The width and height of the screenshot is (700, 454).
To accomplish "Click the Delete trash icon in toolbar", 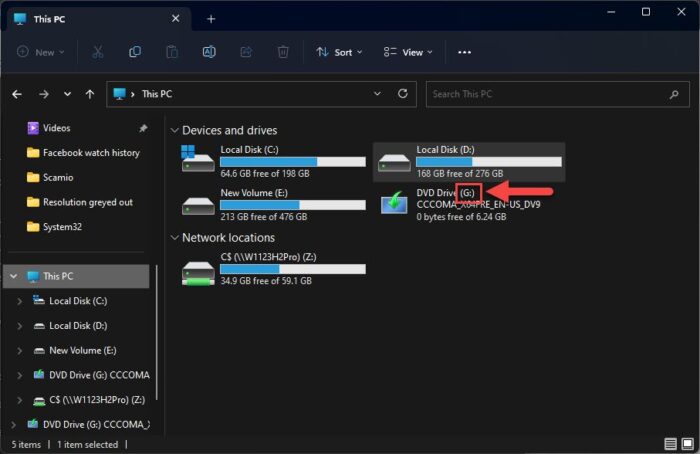I will tap(283, 52).
